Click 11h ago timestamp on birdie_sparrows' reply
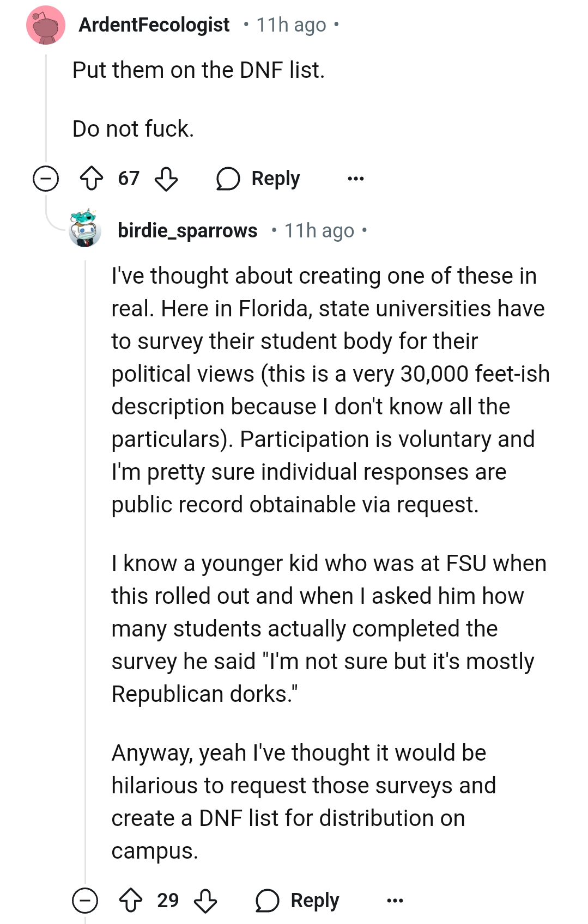This screenshot has width=588, height=924. pyautogui.click(x=319, y=231)
